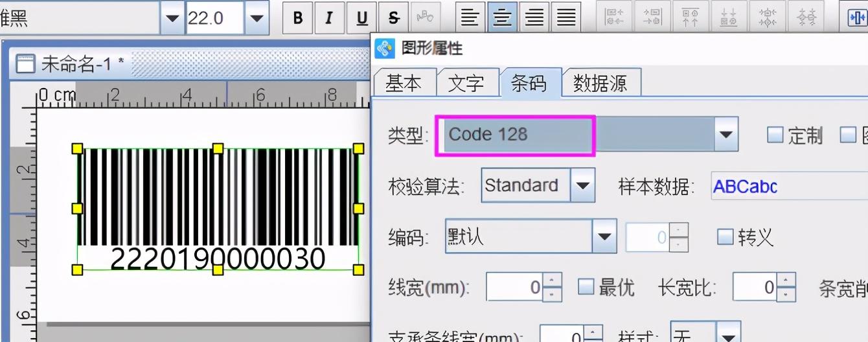Click the first grayed object alignment icon
868x342 pixels.
pos(614,17)
